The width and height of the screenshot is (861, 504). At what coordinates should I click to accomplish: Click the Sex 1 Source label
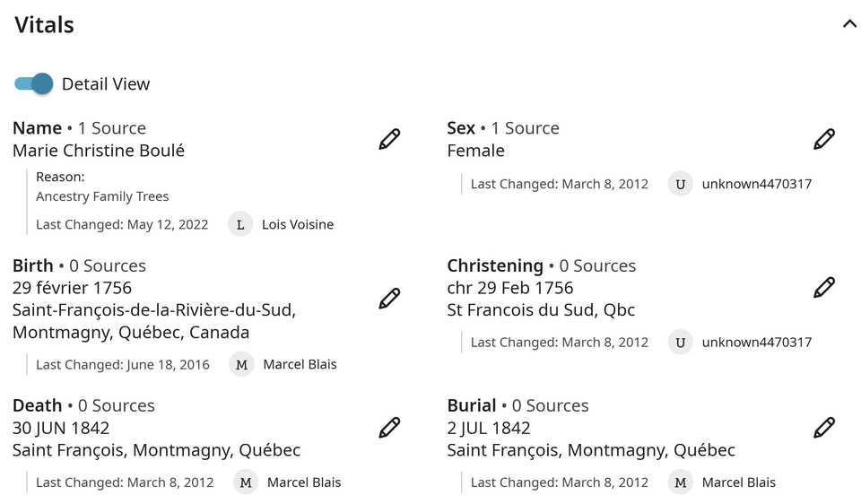[503, 128]
